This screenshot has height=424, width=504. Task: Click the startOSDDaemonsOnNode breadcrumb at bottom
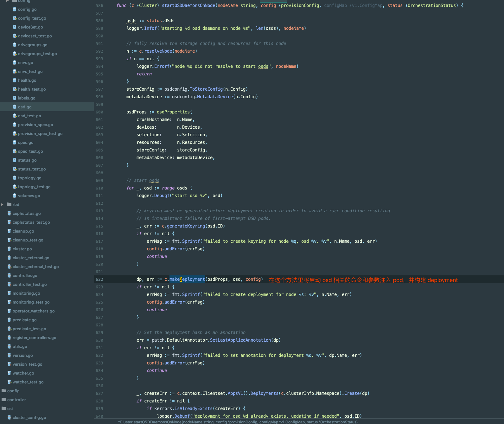(x=238, y=422)
